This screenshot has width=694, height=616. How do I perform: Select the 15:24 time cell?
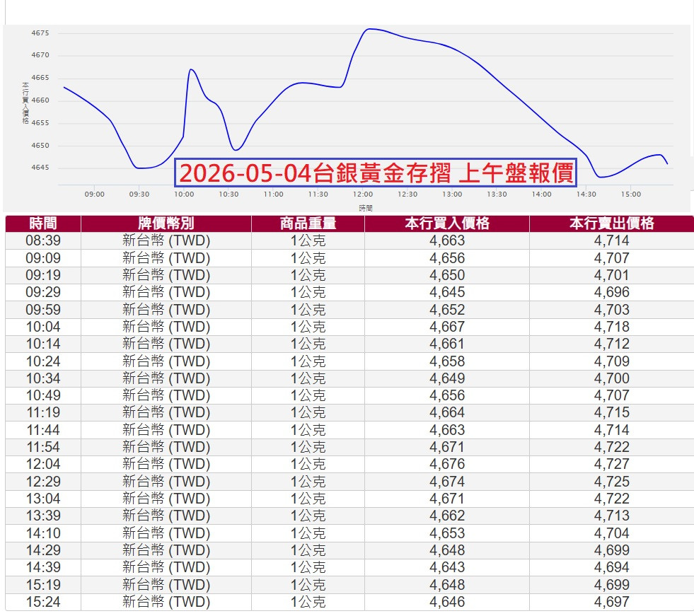click(43, 602)
